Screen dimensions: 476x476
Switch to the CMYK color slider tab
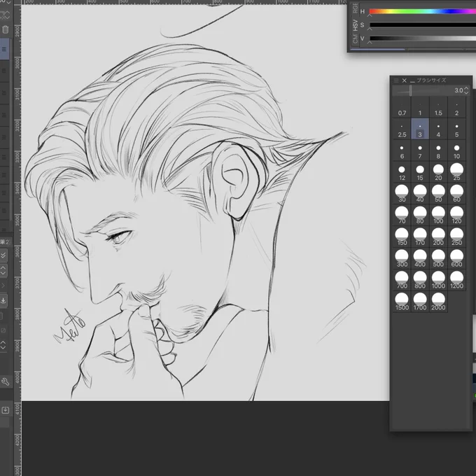(x=356, y=39)
